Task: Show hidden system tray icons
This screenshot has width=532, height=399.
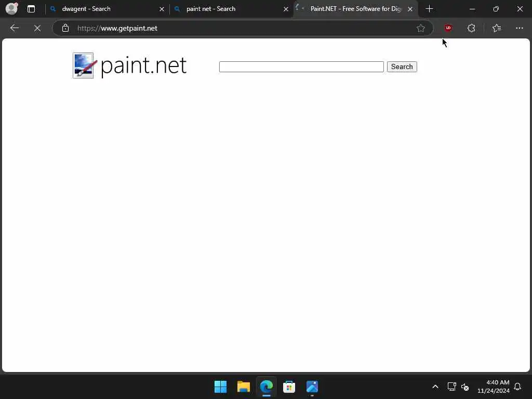Action: [435, 387]
